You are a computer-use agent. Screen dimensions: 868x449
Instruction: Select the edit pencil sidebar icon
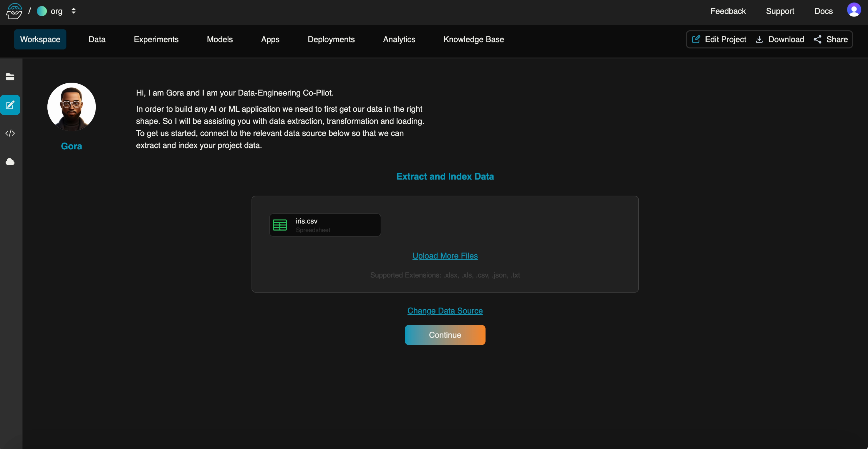click(10, 105)
